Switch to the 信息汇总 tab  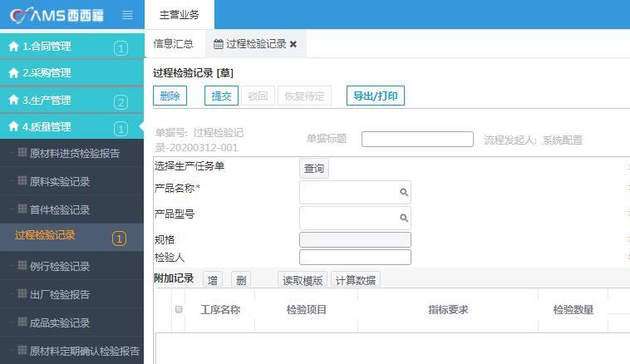173,44
